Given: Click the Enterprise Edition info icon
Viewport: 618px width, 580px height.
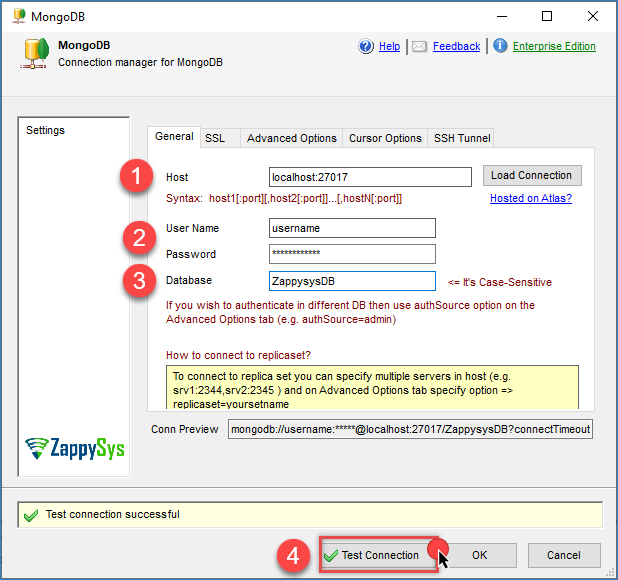Looking at the screenshot, I should tap(500, 47).
